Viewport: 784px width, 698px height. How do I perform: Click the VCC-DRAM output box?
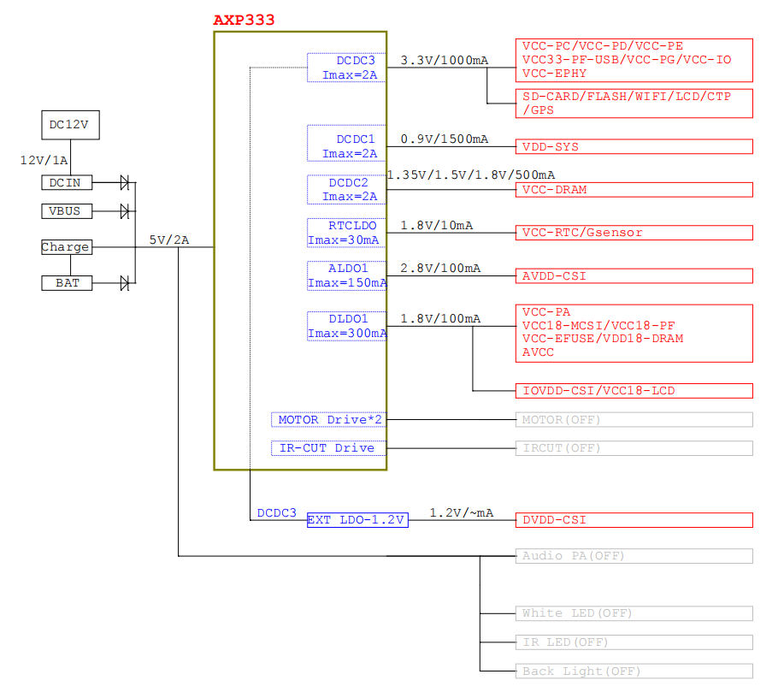(x=634, y=190)
